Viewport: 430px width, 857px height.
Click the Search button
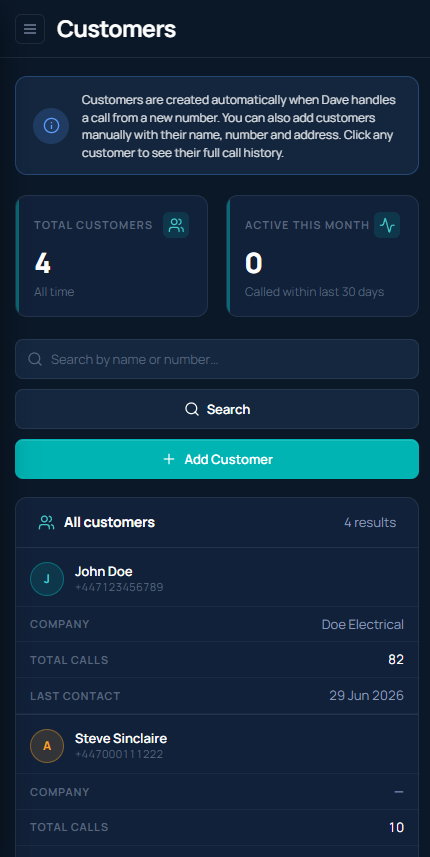(x=217, y=409)
